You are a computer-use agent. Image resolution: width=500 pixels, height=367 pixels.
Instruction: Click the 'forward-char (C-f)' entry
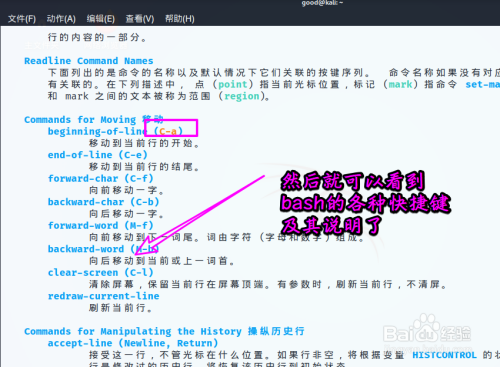tap(100, 178)
